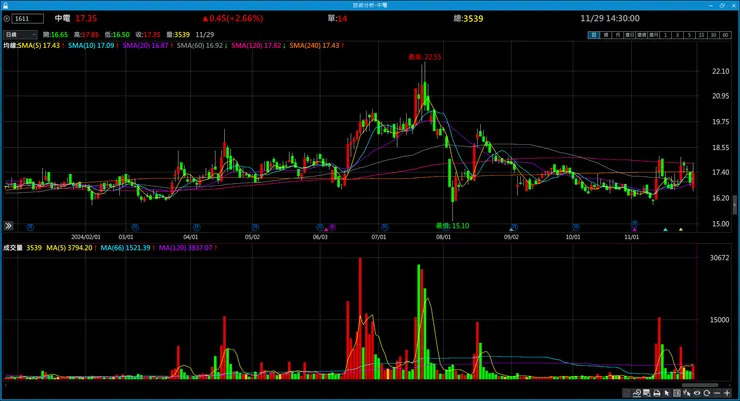
Task: Click the 最低 15.10 low price label
Action: [x=452, y=226]
